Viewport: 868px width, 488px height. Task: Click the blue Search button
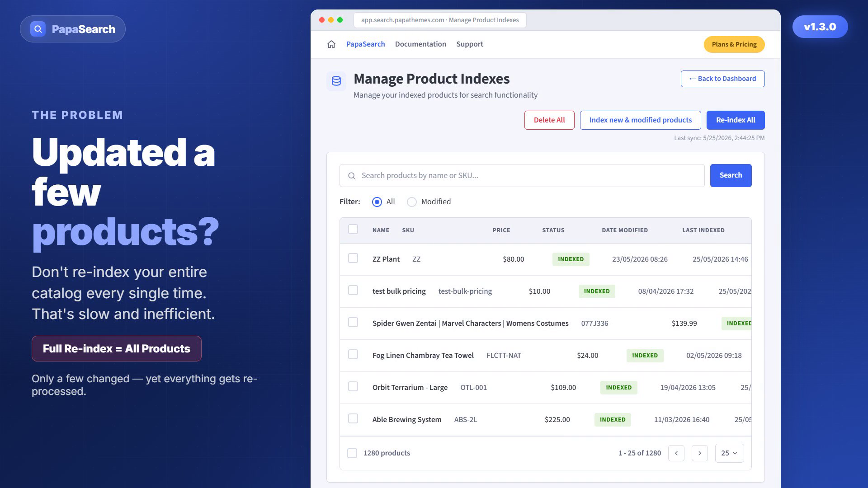(x=731, y=175)
